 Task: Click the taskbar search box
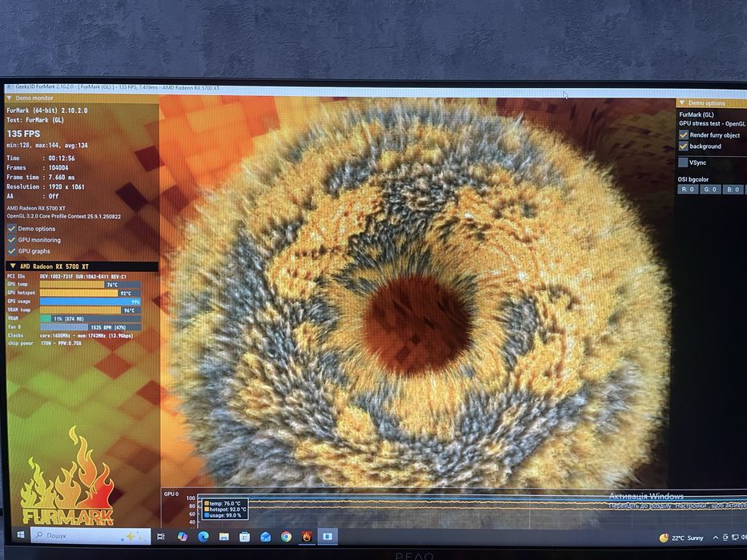[90, 536]
